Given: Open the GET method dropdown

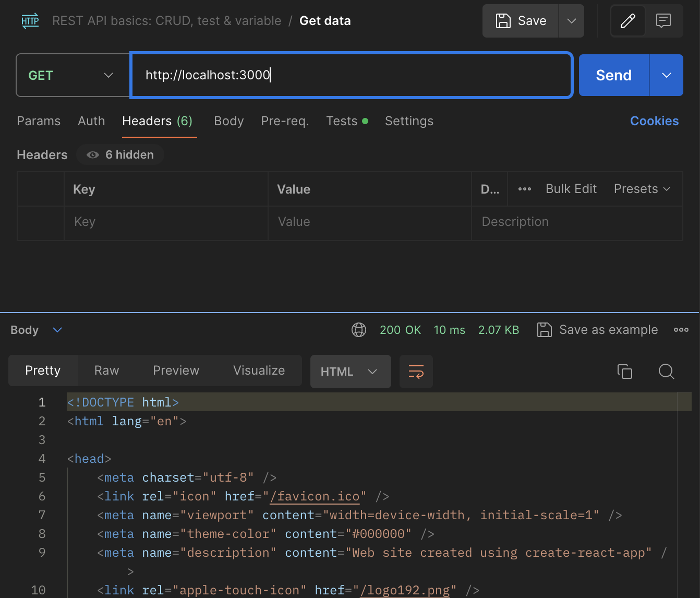Looking at the screenshot, I should 73,76.
